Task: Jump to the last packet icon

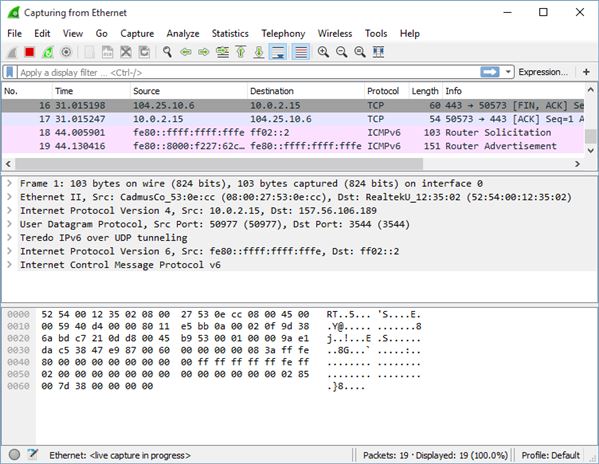Action: click(259, 52)
